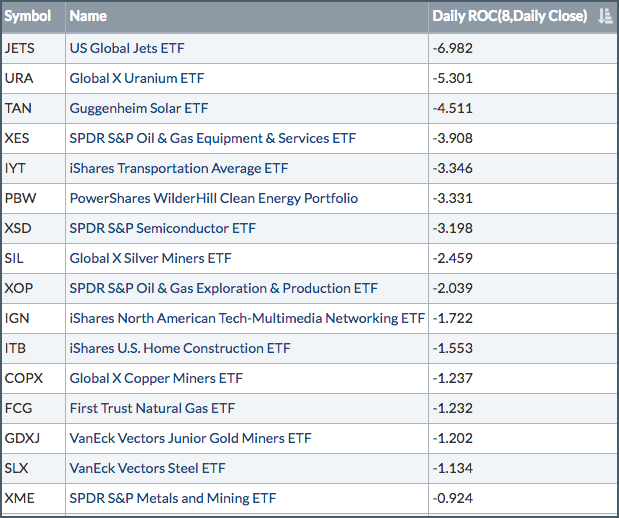The image size is (619, 518).
Task: Select the JETS symbol cell
Action: [20, 48]
